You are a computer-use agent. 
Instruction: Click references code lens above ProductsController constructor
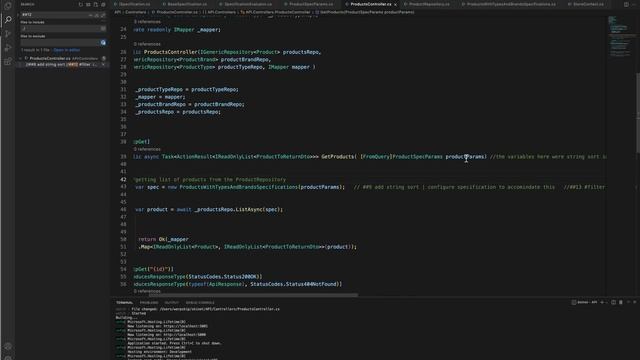(x=147, y=44)
